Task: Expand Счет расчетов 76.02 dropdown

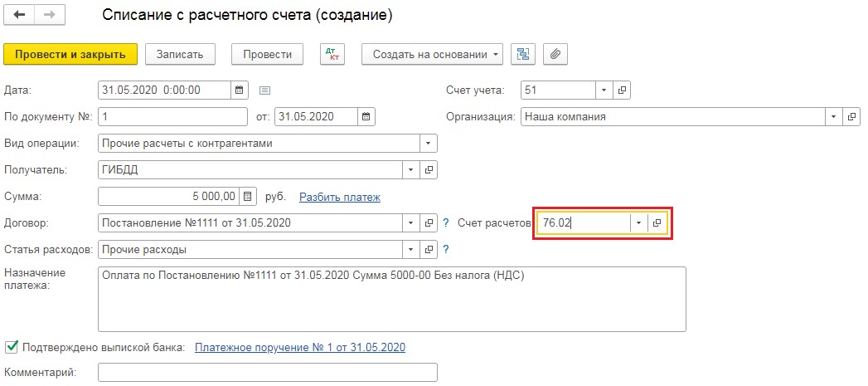Action: (638, 223)
